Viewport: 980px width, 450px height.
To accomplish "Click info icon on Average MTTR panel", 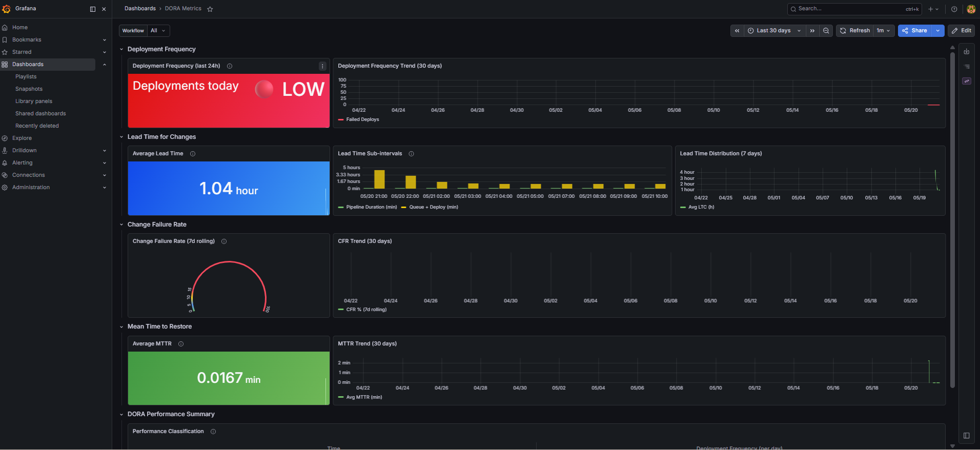I will [181, 344].
